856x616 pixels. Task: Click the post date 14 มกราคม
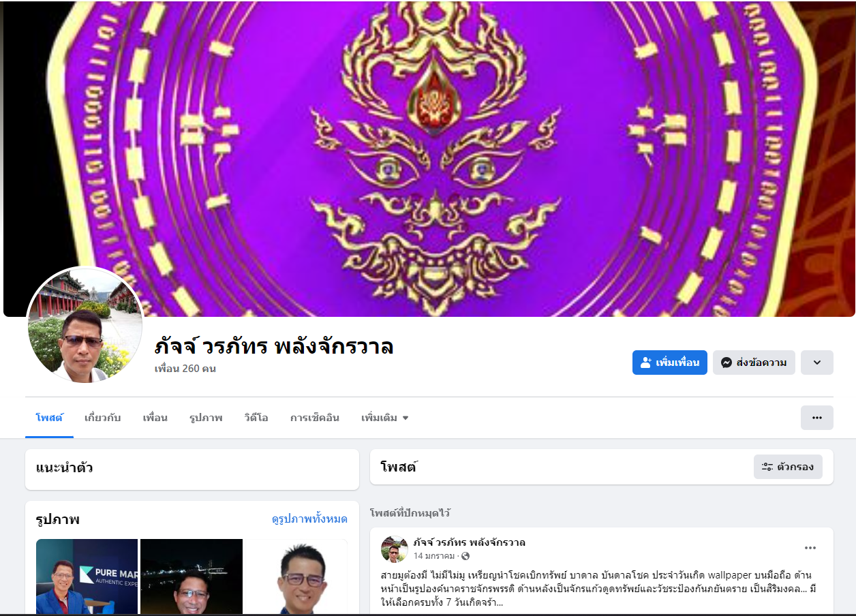click(434, 556)
